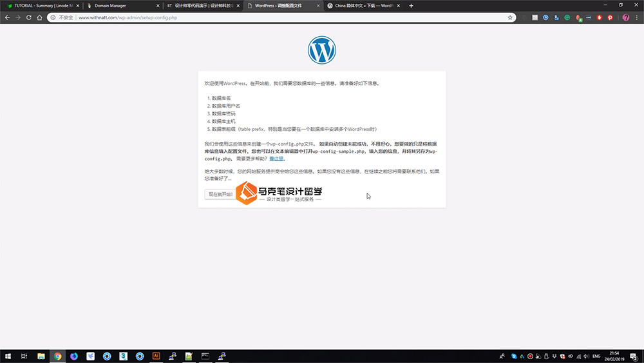644x363 pixels.
Task: Click list item 数据库用户名
Action: coord(226,106)
